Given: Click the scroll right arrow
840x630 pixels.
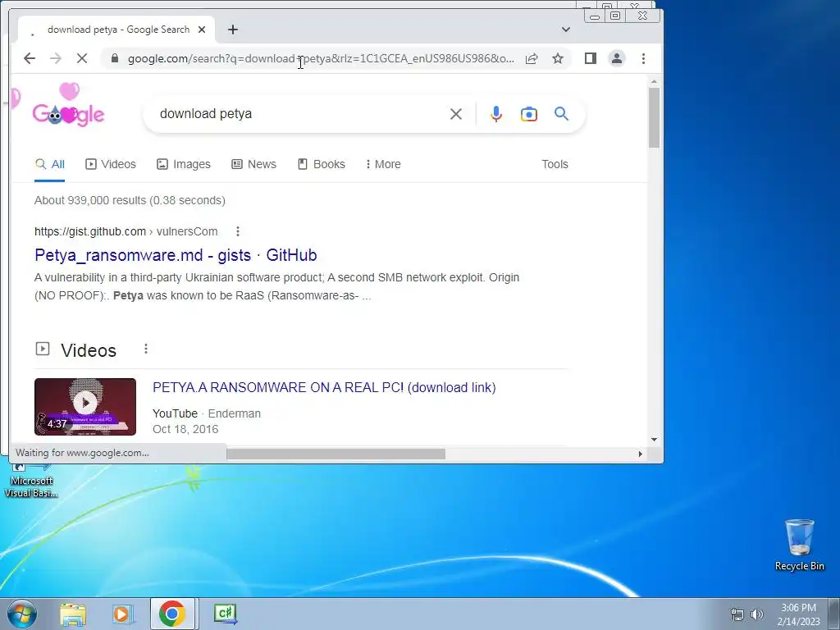Looking at the screenshot, I should pos(640,454).
